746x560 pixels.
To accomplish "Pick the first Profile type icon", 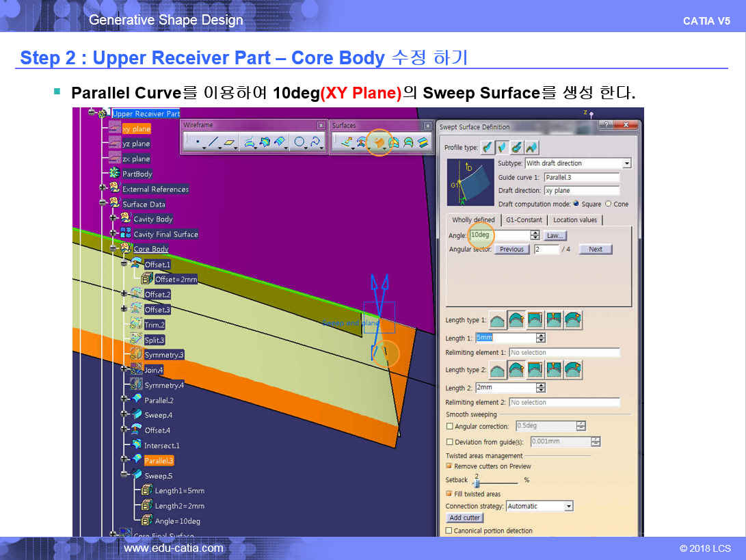I will click(x=487, y=147).
